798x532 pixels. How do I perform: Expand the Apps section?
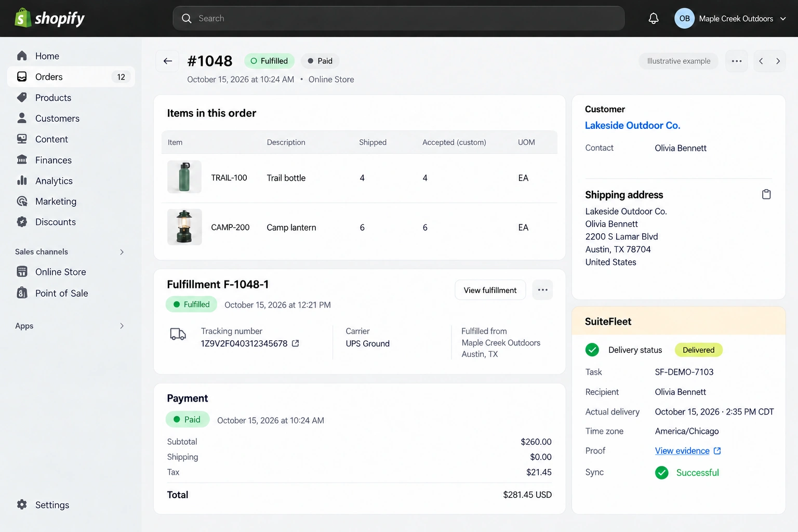pyautogui.click(x=122, y=326)
